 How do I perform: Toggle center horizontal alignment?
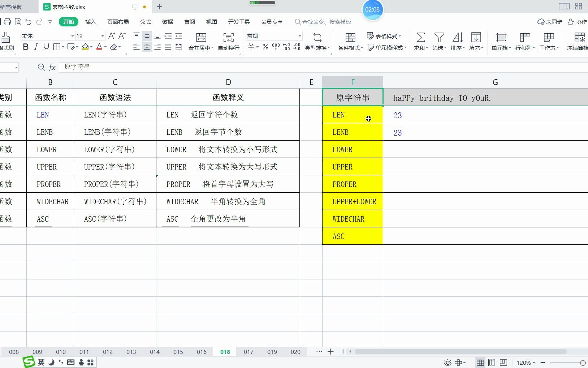click(147, 47)
